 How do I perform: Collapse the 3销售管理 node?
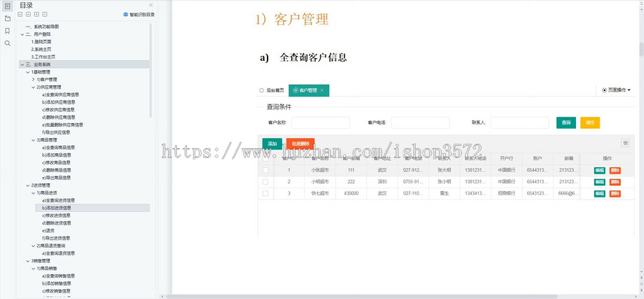[x=28, y=261]
